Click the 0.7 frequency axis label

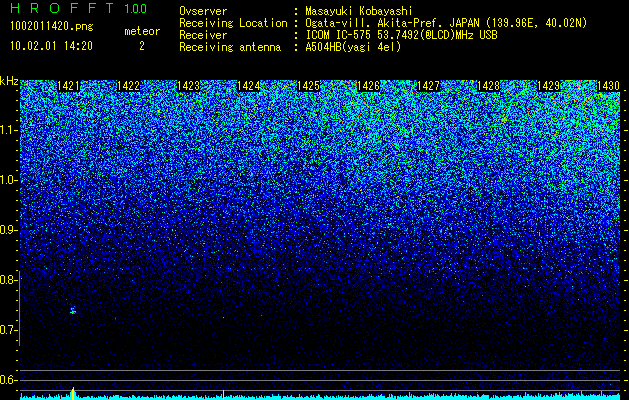[x=8, y=330]
